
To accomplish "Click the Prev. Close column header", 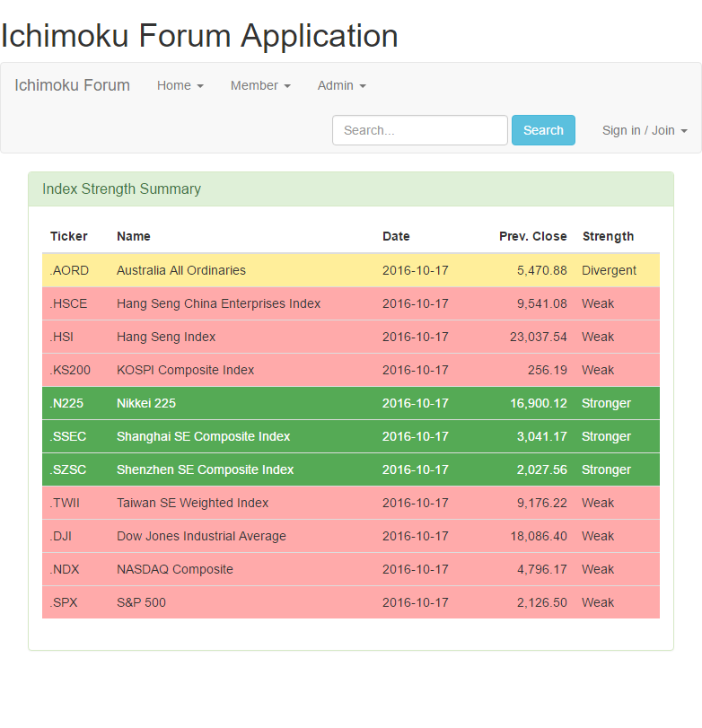I will point(532,236).
